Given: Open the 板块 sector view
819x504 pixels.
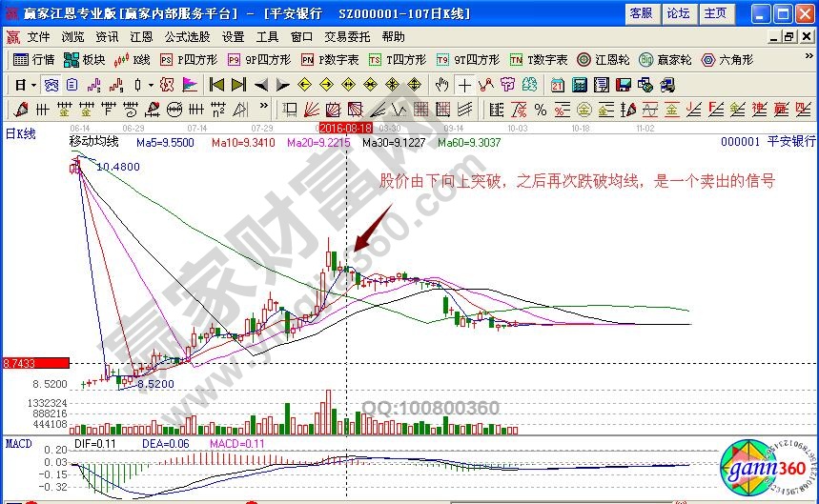Looking at the screenshot, I should tap(85, 59).
